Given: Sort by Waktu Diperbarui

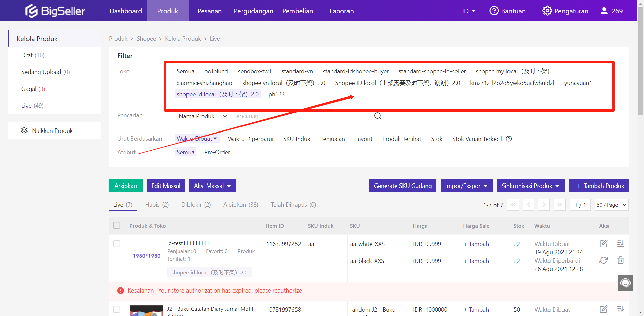Looking at the screenshot, I should [251, 139].
